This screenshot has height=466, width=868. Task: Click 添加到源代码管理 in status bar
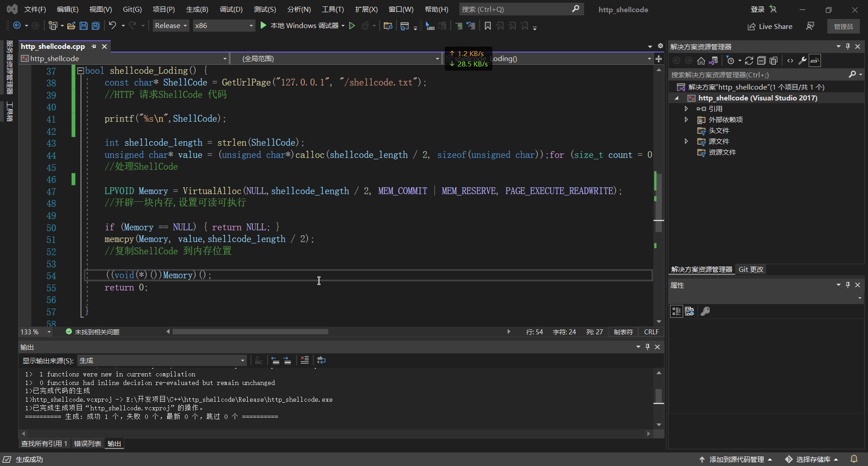(x=736, y=459)
